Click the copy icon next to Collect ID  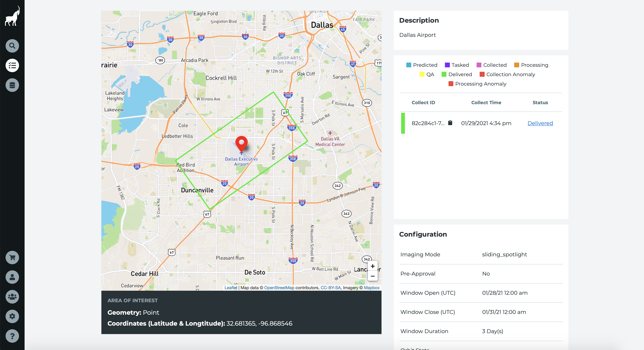(x=450, y=123)
